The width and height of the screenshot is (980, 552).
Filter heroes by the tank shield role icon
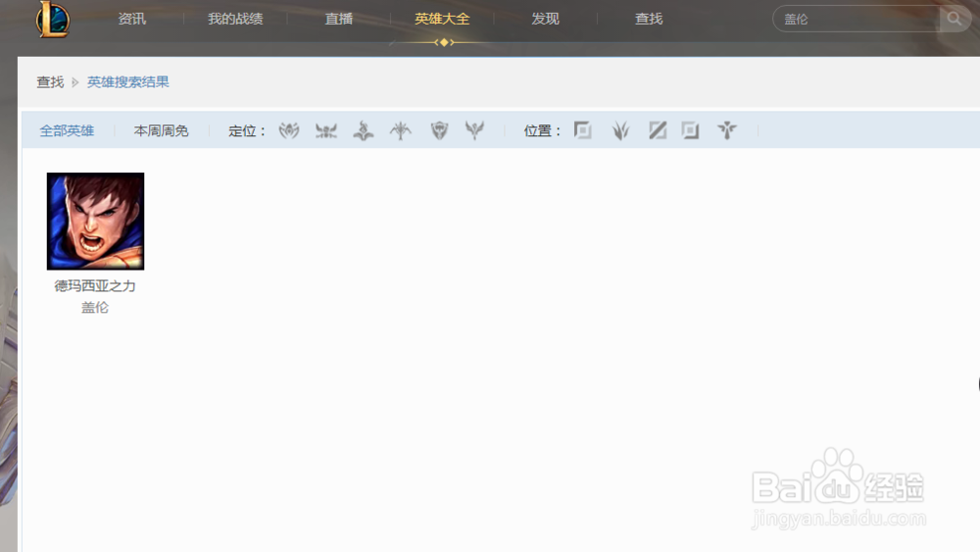pyautogui.click(x=439, y=130)
